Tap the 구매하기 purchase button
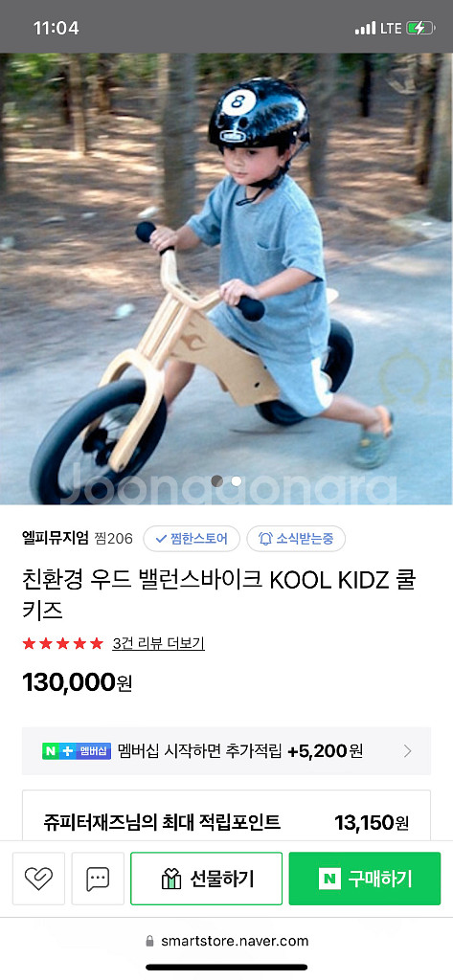The width and height of the screenshot is (453, 980). [x=365, y=879]
